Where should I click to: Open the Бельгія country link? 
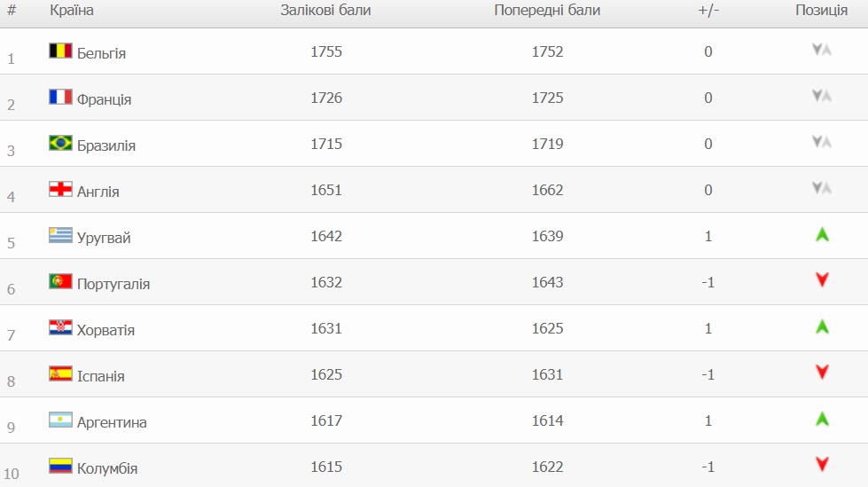(101, 53)
